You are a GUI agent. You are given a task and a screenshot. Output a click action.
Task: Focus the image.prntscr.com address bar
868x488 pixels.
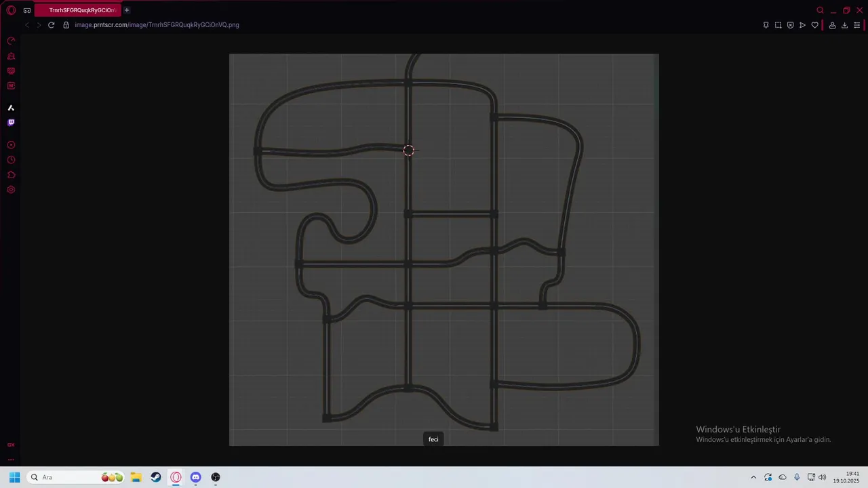click(157, 25)
